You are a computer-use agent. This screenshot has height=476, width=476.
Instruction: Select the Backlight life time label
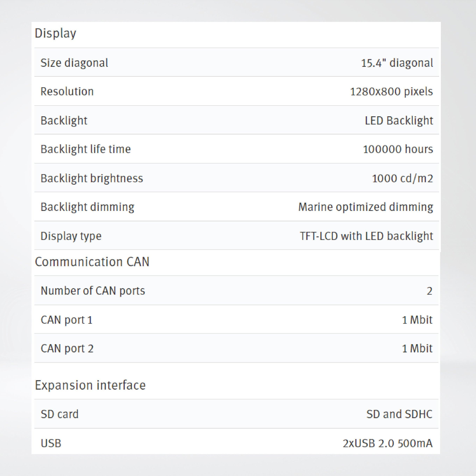click(x=86, y=149)
